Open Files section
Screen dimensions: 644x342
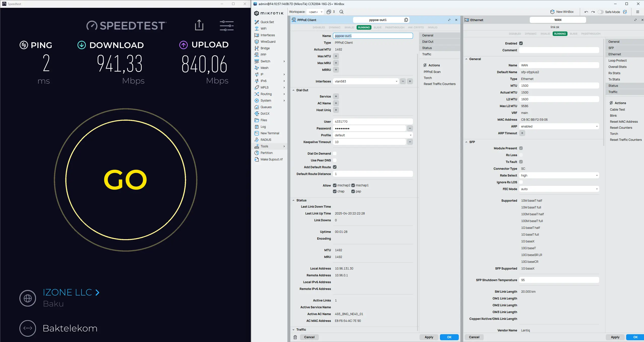pos(263,120)
